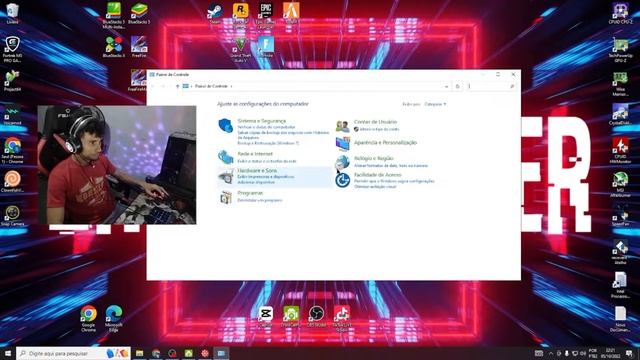Viewport: 640px width, 360px height.
Task: Click the refresh button beside address bar
Action: (457, 87)
